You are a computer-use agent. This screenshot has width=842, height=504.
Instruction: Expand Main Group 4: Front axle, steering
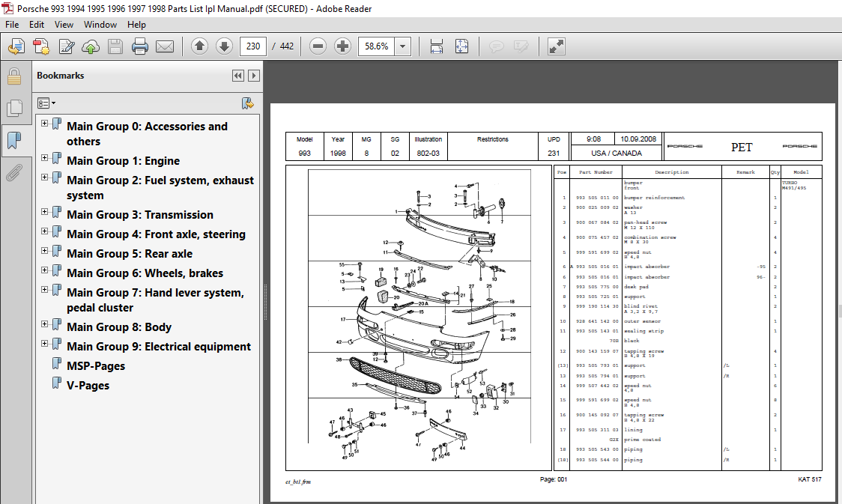(44, 231)
